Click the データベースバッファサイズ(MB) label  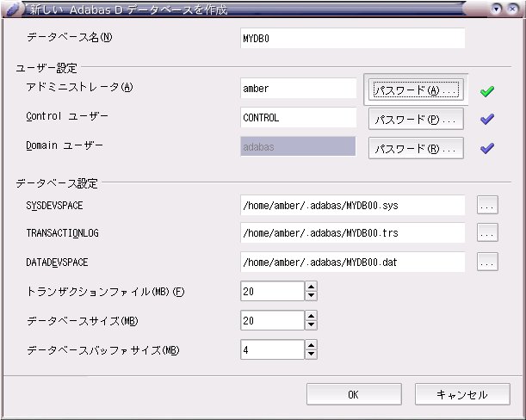[103, 350]
